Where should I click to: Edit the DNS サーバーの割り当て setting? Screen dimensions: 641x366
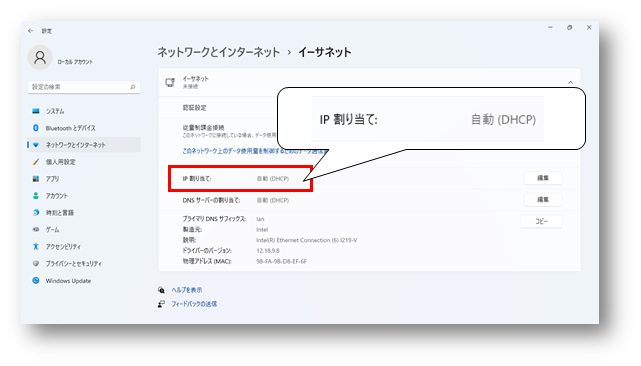543,200
